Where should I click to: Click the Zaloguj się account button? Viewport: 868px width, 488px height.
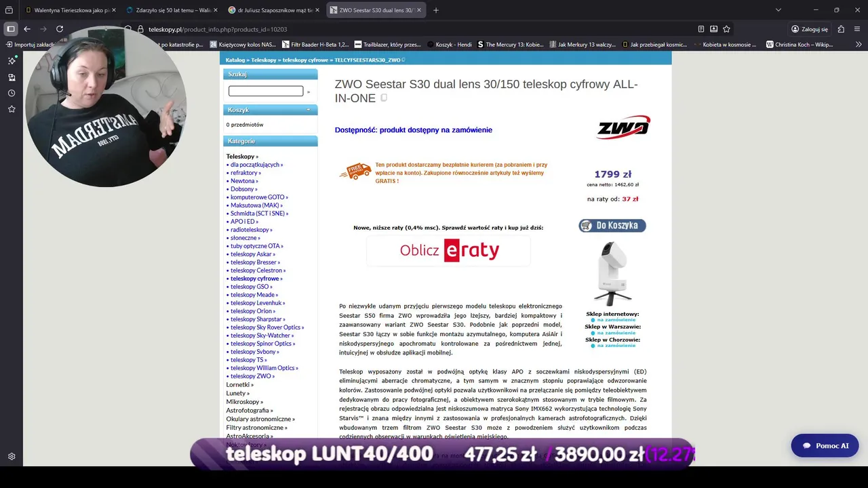click(810, 29)
